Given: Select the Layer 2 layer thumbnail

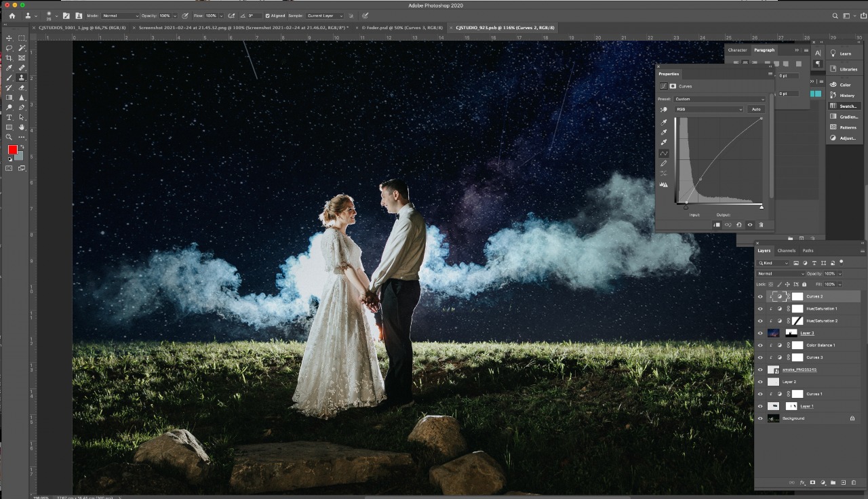Looking at the screenshot, I should pos(773,382).
